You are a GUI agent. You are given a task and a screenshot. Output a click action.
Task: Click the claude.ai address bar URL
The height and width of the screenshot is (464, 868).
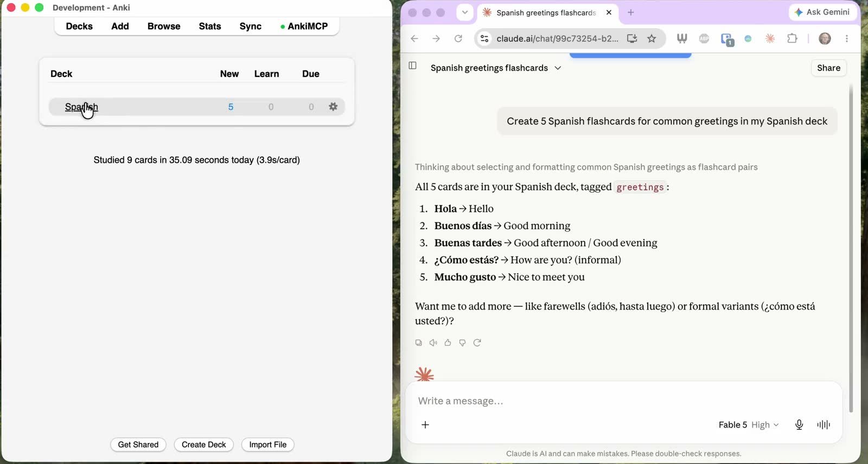coord(557,38)
